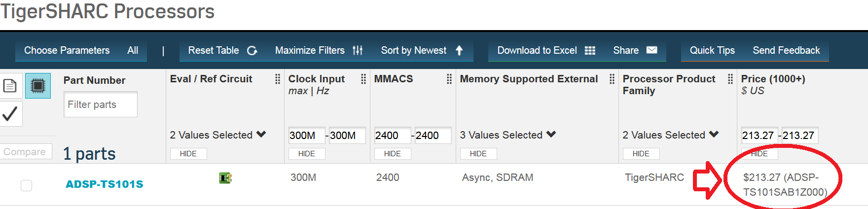Viewport: 868px width, 209px height.
Task: Click the eval board icon for ADSP-TS101S
Action: [x=225, y=178]
